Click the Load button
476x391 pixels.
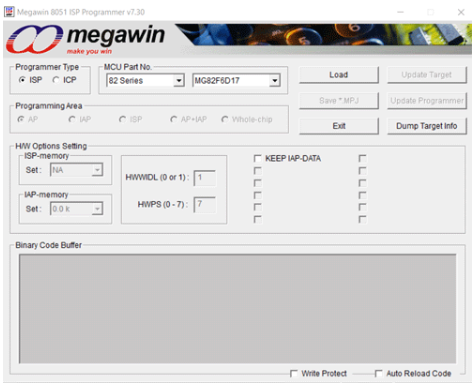pyautogui.click(x=339, y=75)
